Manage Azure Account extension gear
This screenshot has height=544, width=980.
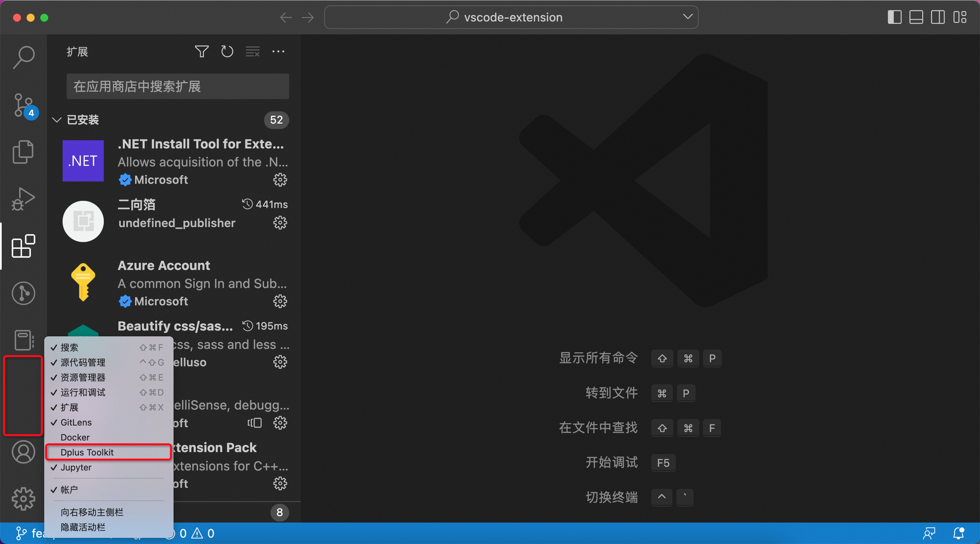(280, 301)
